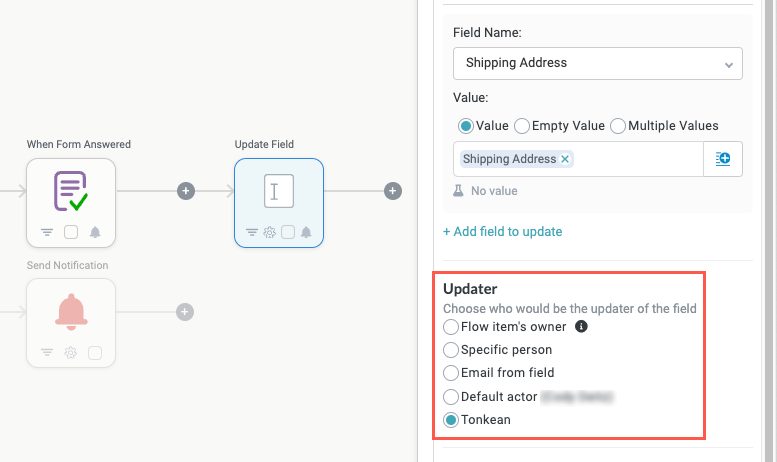Click bell icon under Update Field block

point(306,232)
